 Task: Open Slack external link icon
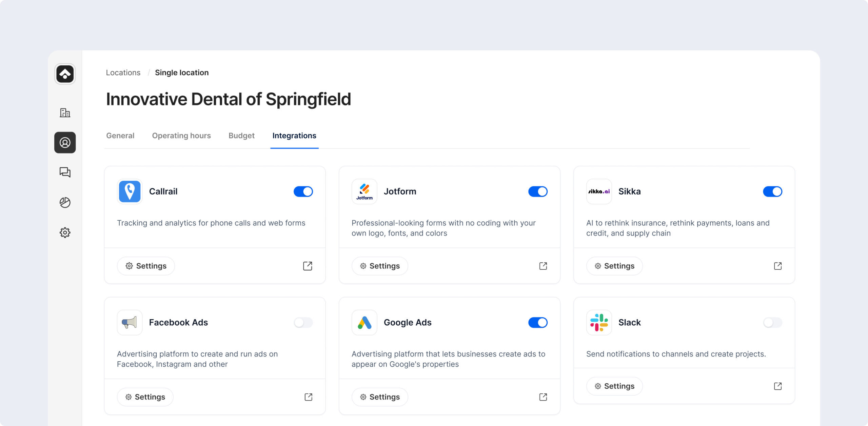[777, 386]
